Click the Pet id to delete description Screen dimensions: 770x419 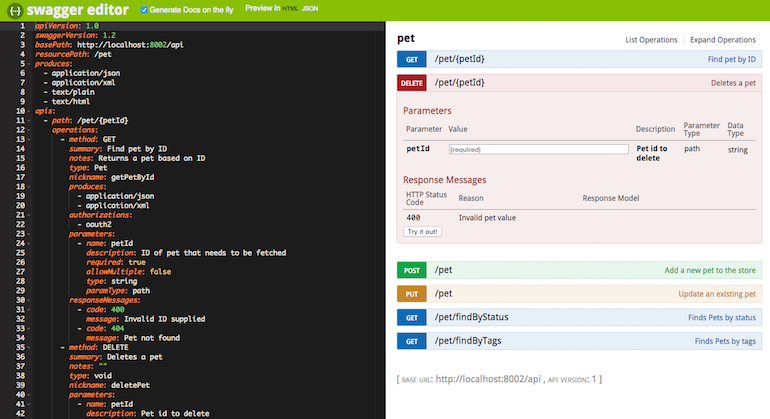click(x=652, y=153)
